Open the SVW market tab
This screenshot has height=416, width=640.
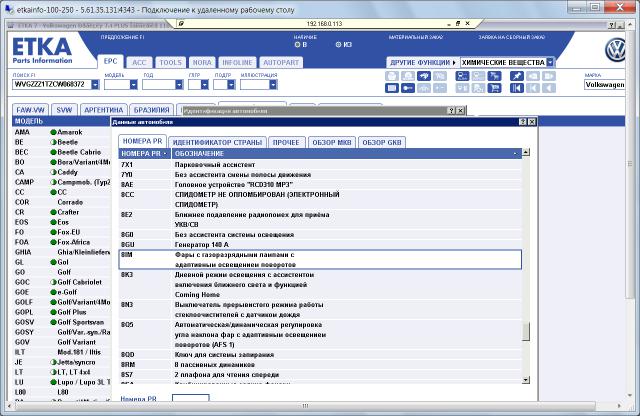click(64, 110)
